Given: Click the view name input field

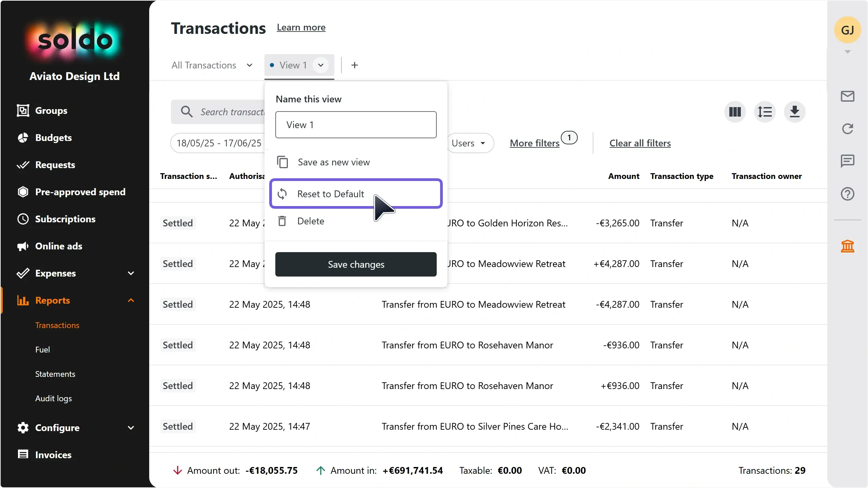Looking at the screenshot, I should pos(356,125).
